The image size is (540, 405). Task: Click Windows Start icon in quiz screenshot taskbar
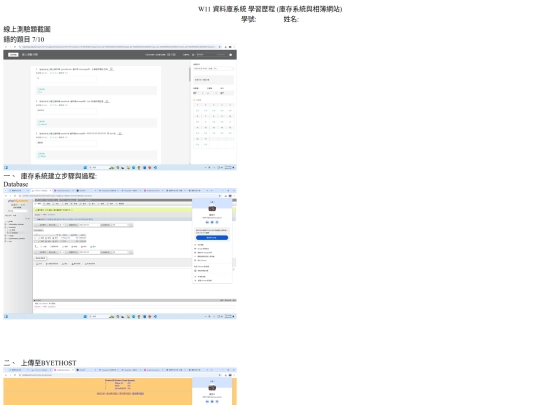pyautogui.click(x=85, y=167)
